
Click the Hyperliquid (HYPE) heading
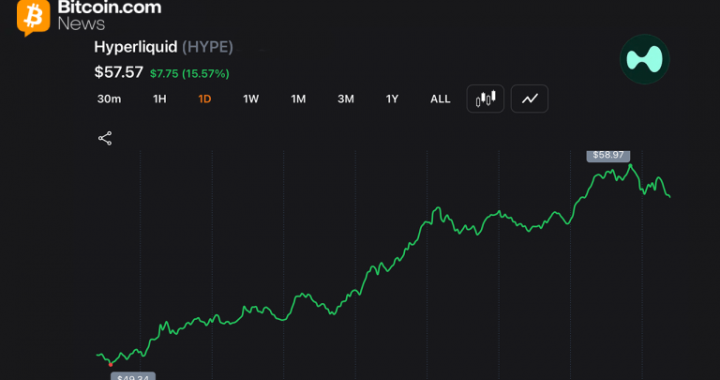(163, 47)
